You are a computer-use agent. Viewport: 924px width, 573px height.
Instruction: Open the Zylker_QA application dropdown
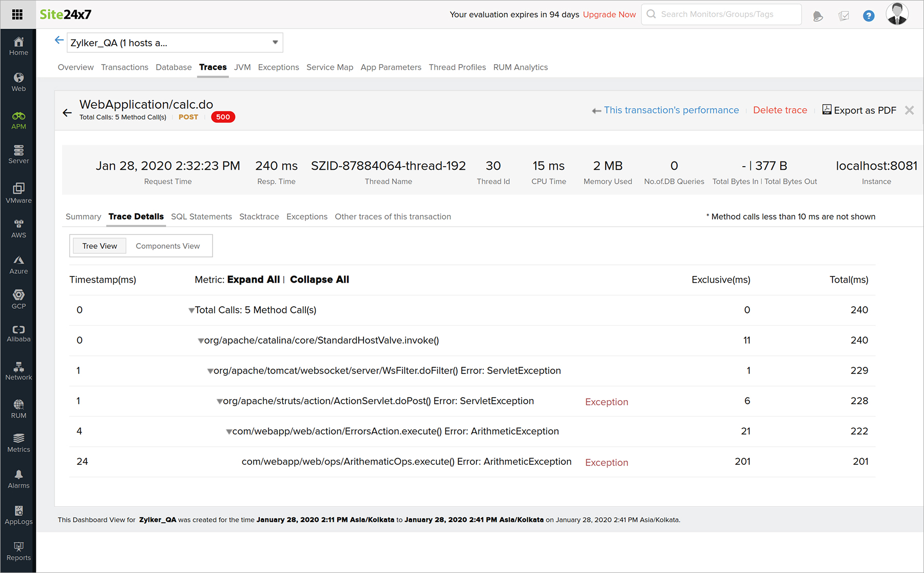(x=175, y=43)
